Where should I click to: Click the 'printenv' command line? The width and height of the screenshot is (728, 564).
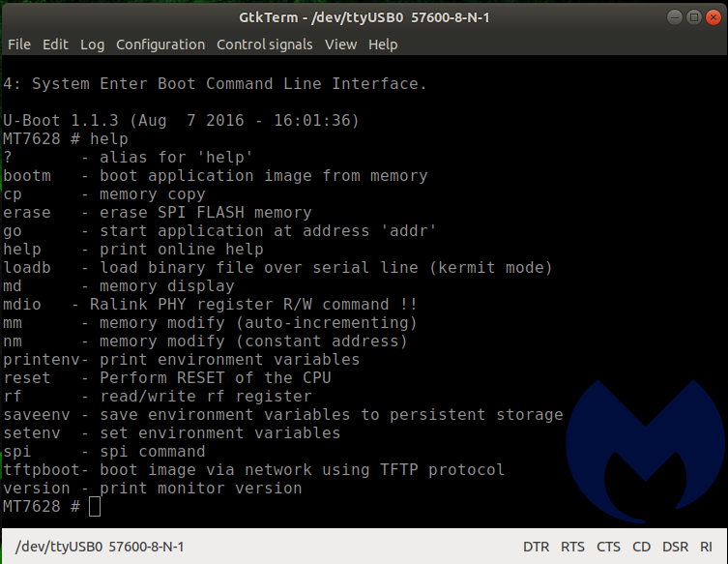[x=182, y=360]
